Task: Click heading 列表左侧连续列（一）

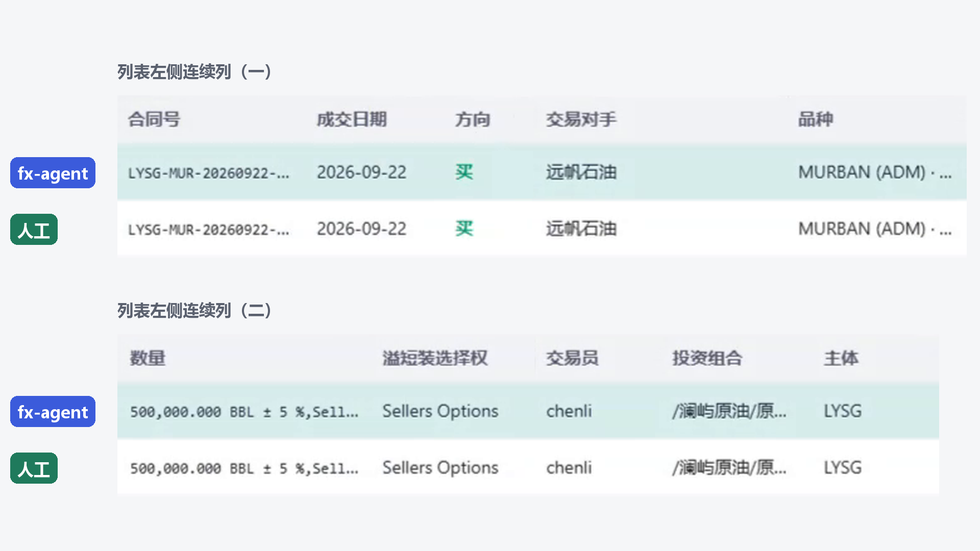Action: [x=194, y=72]
